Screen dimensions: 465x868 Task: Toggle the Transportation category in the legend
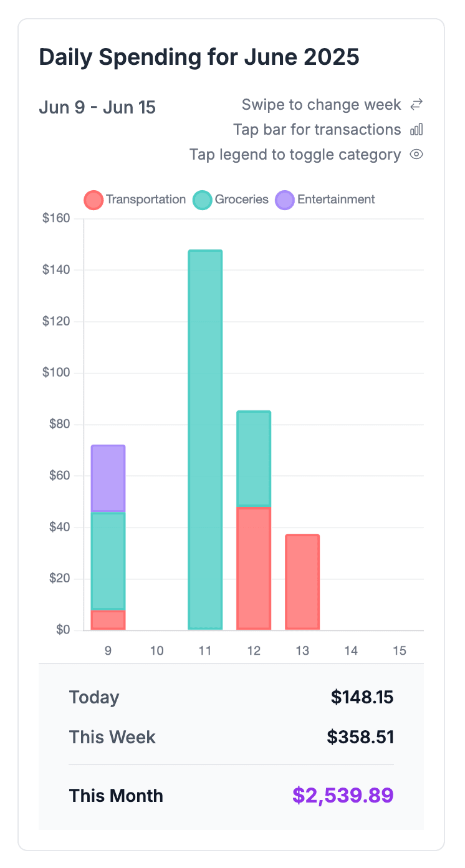[x=134, y=200]
